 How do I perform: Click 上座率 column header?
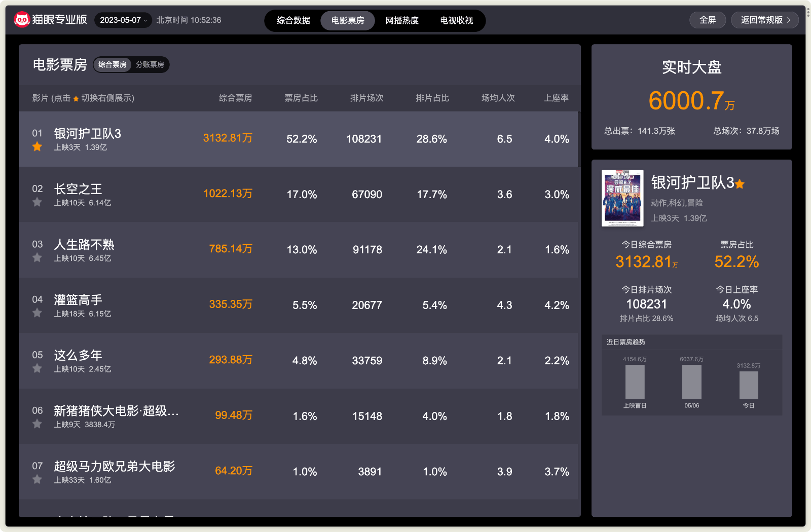(x=557, y=98)
